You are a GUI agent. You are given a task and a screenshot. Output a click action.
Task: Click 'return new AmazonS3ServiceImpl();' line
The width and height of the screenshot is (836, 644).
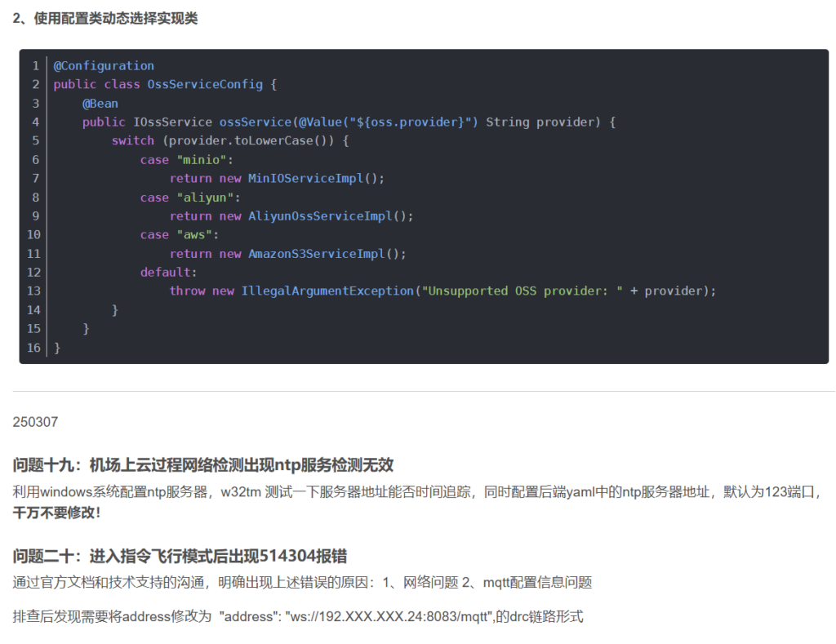[x=288, y=254]
